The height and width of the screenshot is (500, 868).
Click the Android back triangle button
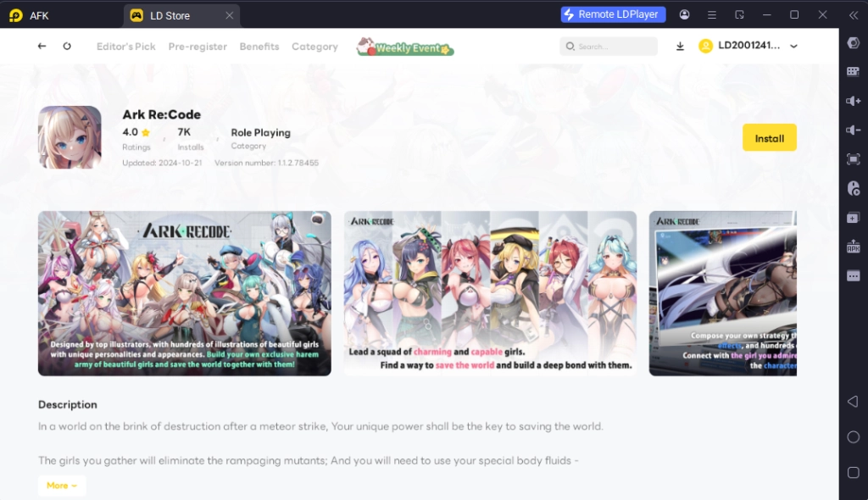853,402
